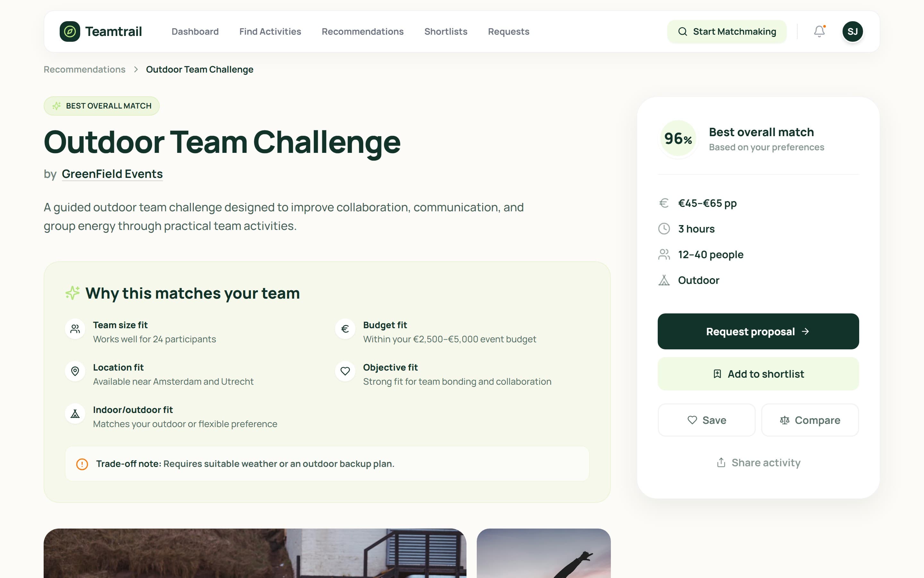Click the Teamtrail compass logo icon
The height and width of the screenshot is (578, 924).
[x=70, y=31]
